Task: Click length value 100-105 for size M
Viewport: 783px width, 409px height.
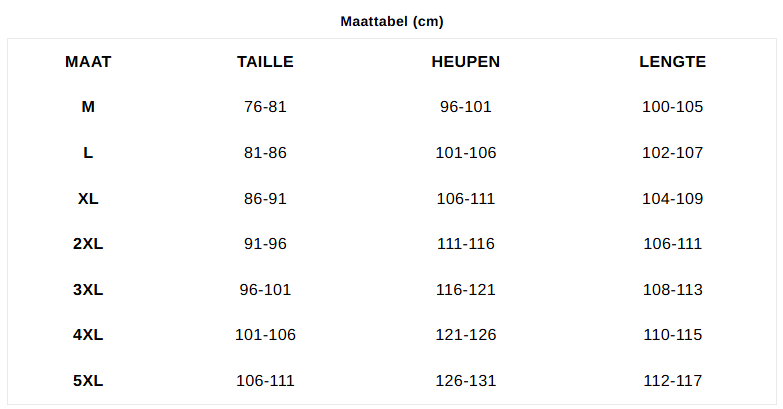Action: point(672,107)
